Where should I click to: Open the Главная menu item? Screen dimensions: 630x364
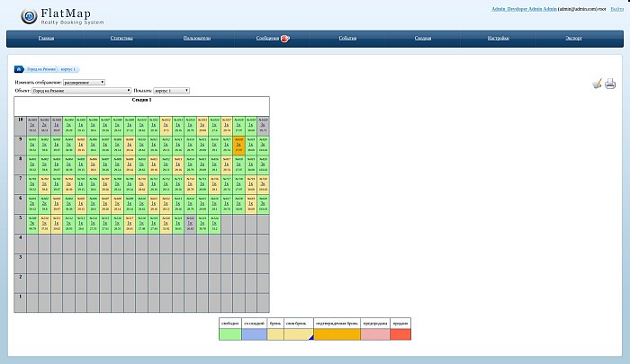[46, 39]
